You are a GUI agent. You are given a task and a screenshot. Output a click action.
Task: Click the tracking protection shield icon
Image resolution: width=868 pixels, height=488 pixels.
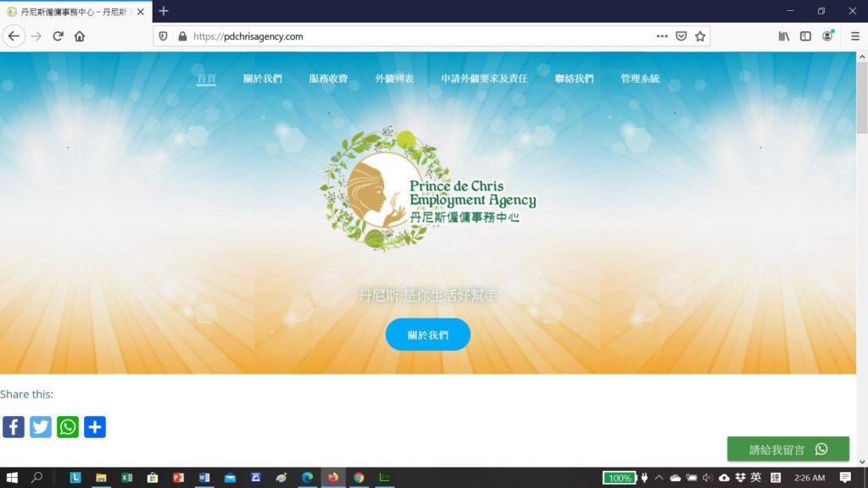(164, 36)
